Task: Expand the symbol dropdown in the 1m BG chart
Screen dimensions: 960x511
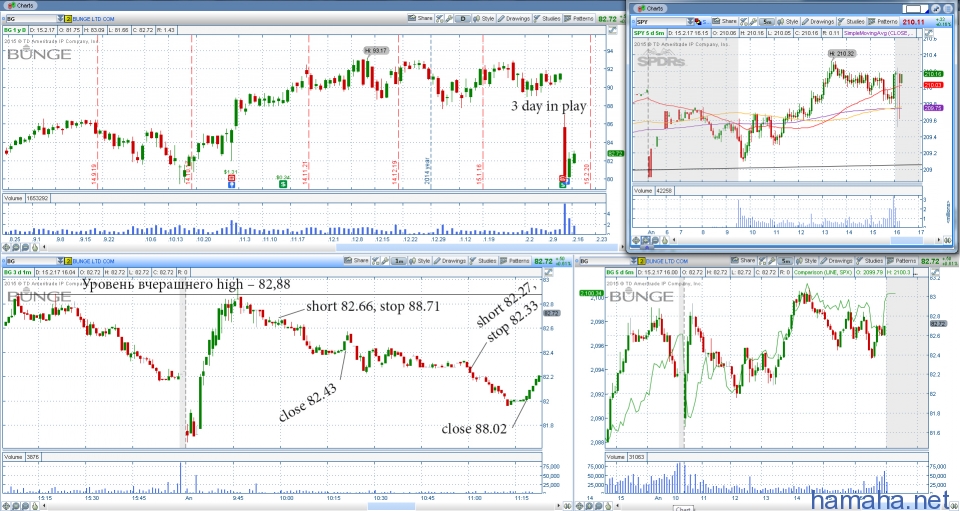Action: tap(60, 261)
